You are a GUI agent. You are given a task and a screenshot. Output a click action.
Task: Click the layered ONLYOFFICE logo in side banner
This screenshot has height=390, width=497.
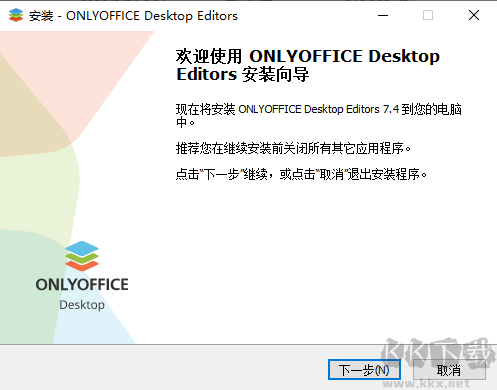[82, 256]
